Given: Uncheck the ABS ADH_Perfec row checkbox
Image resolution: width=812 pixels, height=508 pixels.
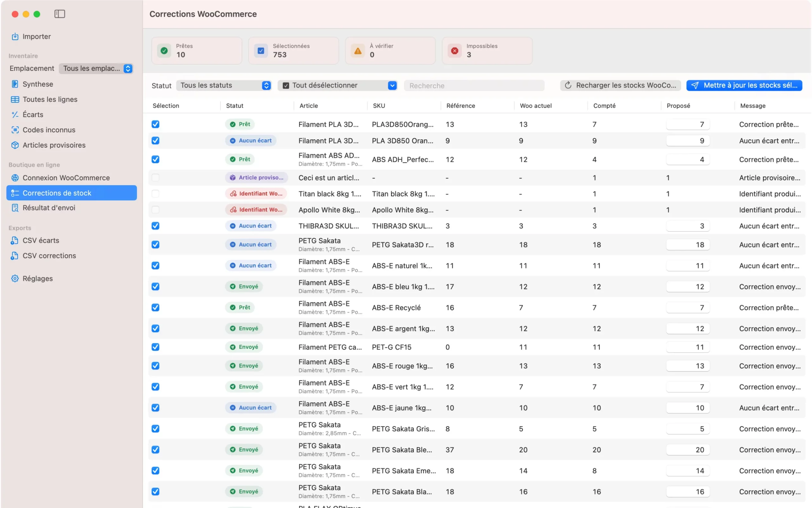Looking at the screenshot, I should (155, 159).
